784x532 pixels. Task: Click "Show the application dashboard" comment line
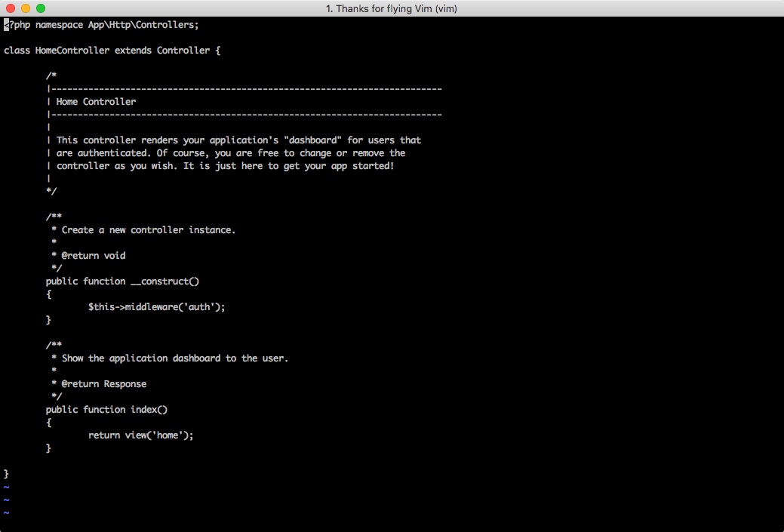(x=175, y=358)
